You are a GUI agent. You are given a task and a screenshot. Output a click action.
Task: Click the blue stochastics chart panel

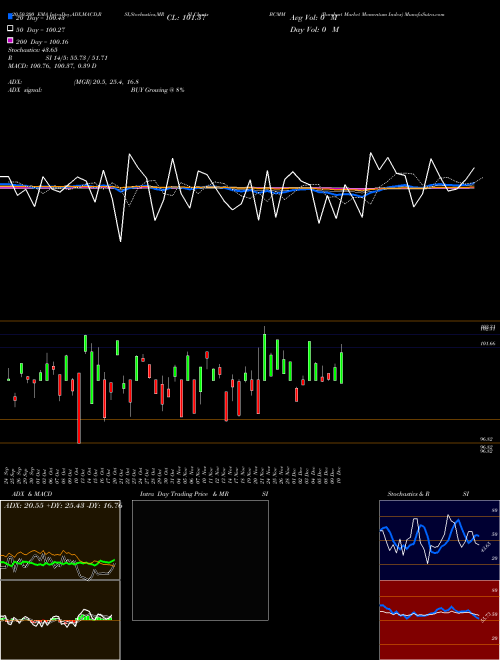click(439, 540)
